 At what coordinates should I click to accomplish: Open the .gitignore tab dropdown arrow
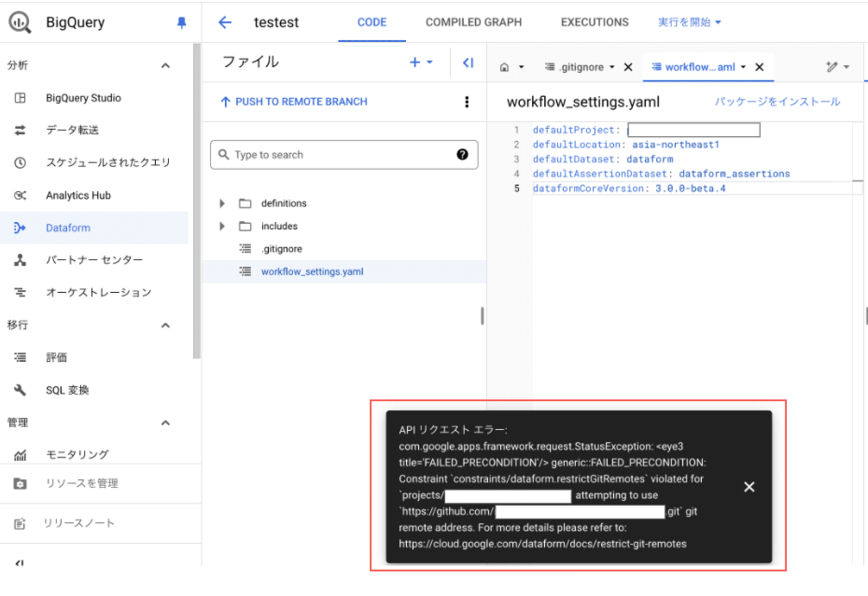pyautogui.click(x=612, y=67)
